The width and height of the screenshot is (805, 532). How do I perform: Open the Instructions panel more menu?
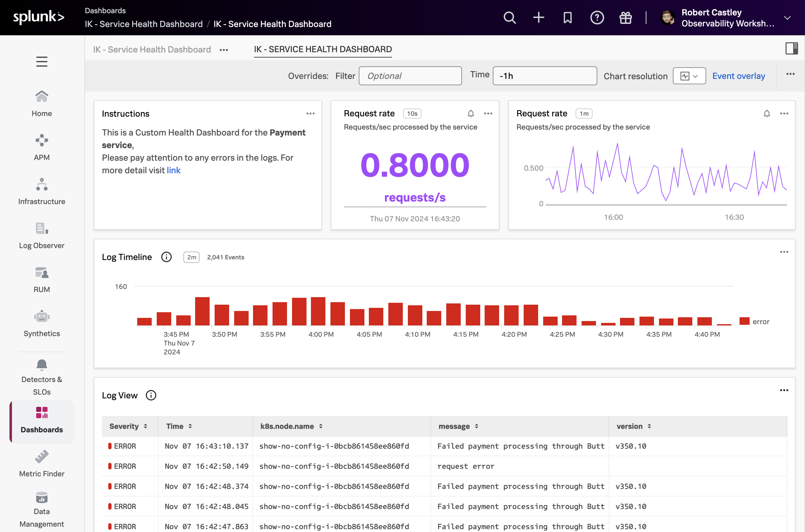pyautogui.click(x=310, y=114)
